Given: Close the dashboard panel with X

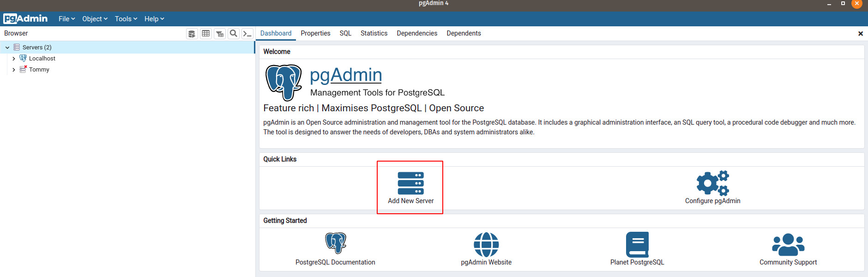Looking at the screenshot, I should 860,34.
